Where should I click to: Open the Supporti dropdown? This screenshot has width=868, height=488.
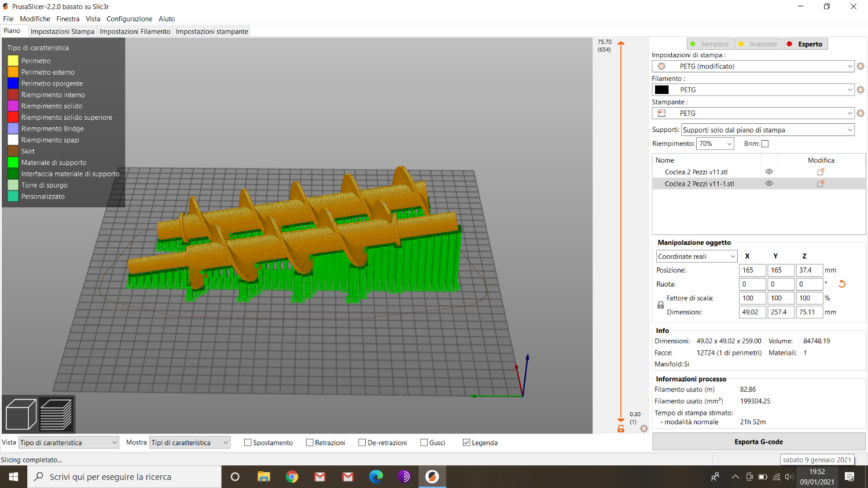[x=767, y=130]
